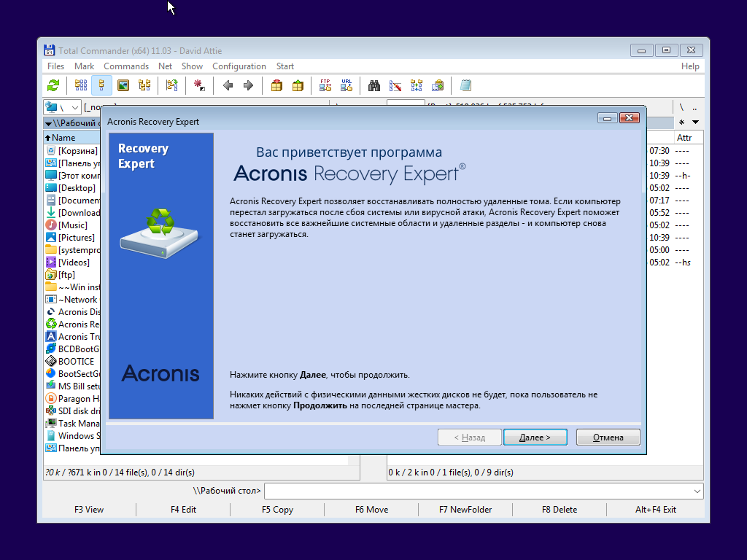Open the URL new FTP connection icon
747x560 pixels.
pyautogui.click(x=347, y=86)
